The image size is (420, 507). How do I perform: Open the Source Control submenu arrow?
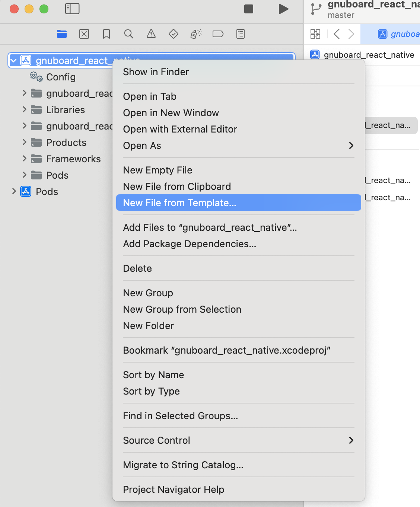coord(351,440)
